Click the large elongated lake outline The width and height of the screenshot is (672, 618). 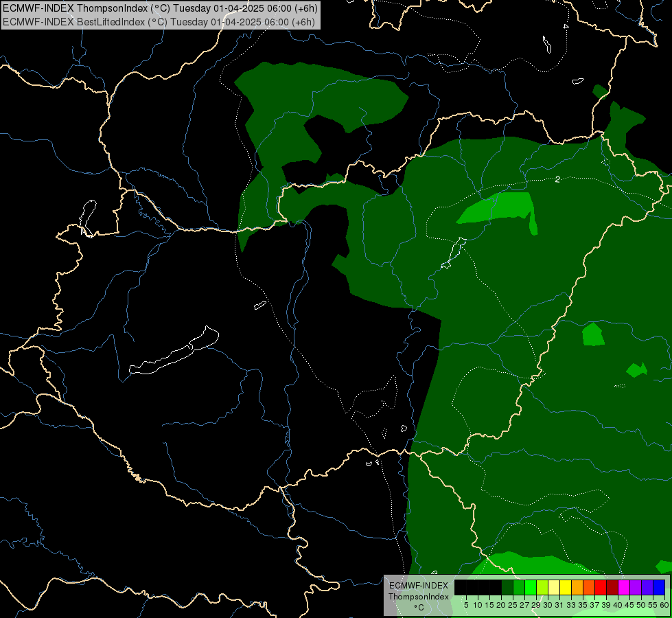tap(174, 351)
